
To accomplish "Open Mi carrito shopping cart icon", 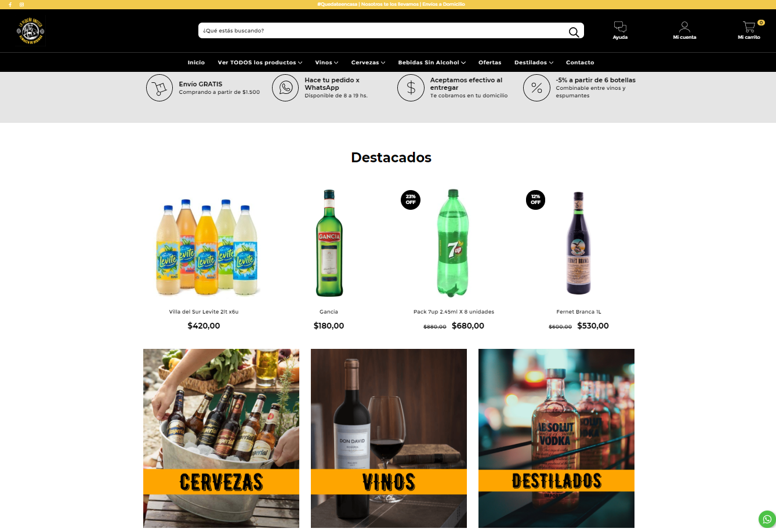I will coord(749,27).
